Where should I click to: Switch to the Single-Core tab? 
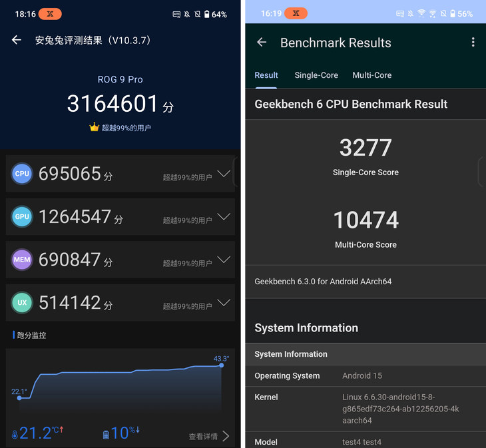[316, 75]
